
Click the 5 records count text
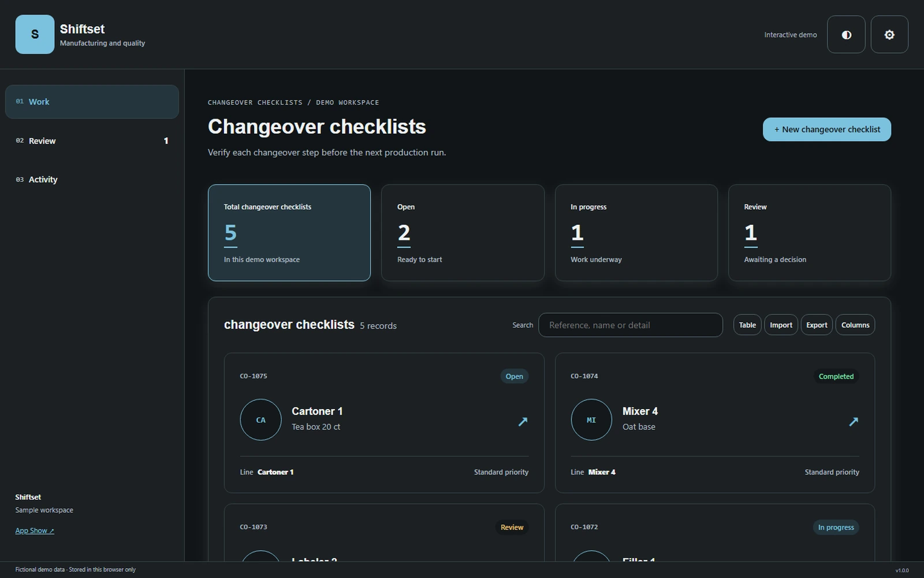pyautogui.click(x=378, y=326)
